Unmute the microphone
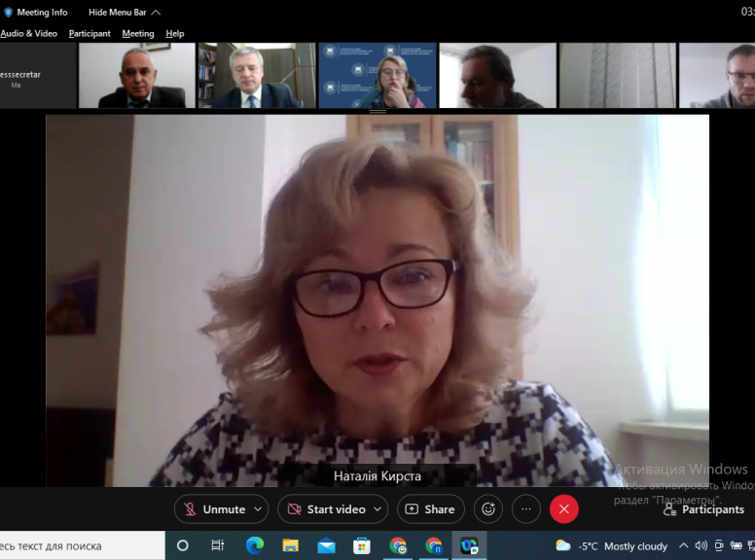755x560 pixels. point(214,509)
